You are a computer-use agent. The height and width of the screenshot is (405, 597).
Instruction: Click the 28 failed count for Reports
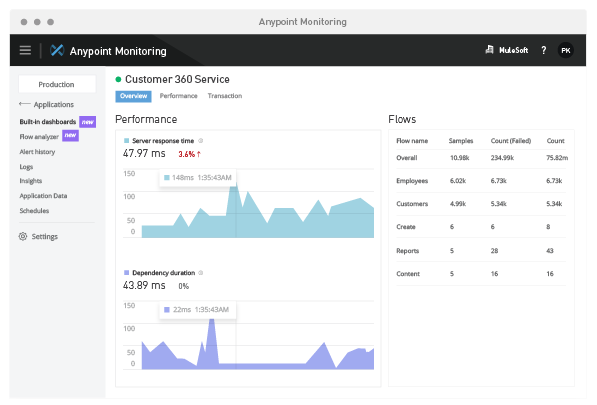pos(494,251)
